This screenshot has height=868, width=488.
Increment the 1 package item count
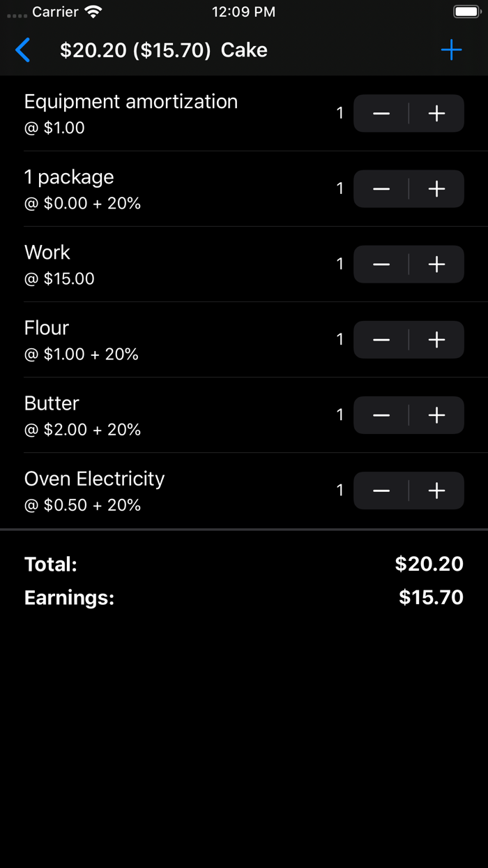[x=436, y=188]
